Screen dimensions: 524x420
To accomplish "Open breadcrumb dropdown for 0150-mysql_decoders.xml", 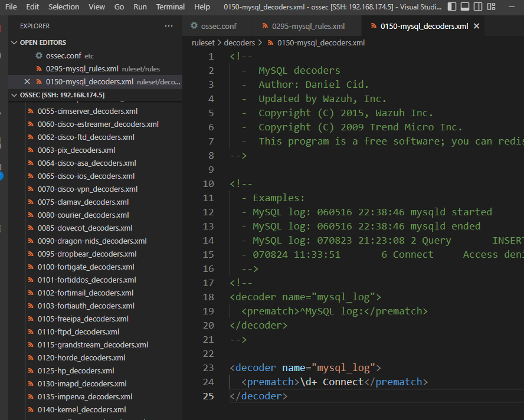I will point(321,43).
